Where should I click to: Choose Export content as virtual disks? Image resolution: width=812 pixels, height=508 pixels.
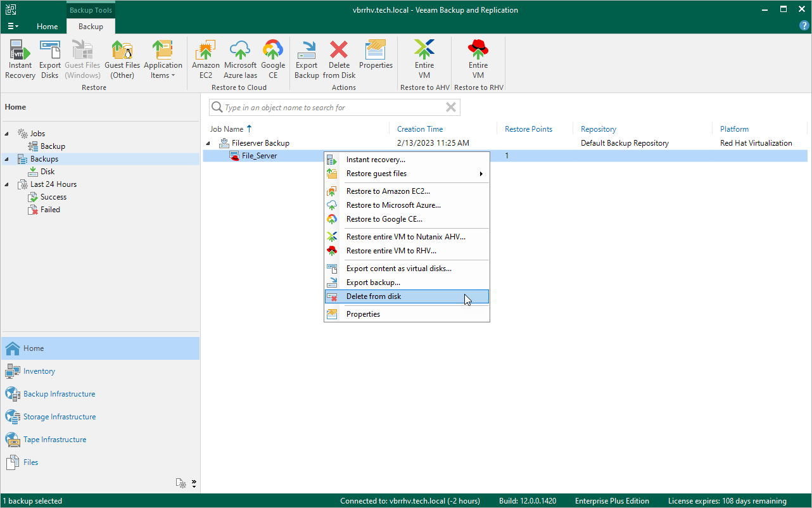(x=407, y=269)
